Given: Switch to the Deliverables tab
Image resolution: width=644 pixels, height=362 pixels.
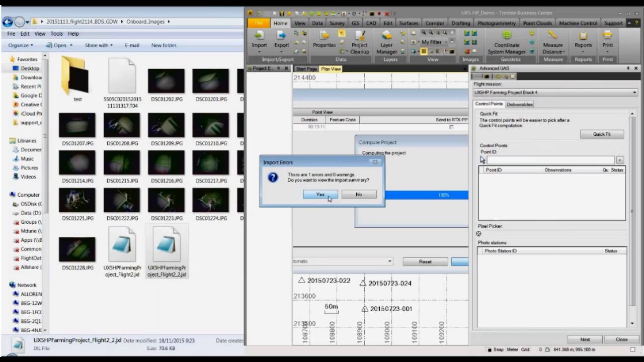Looking at the screenshot, I should pyautogui.click(x=520, y=104).
